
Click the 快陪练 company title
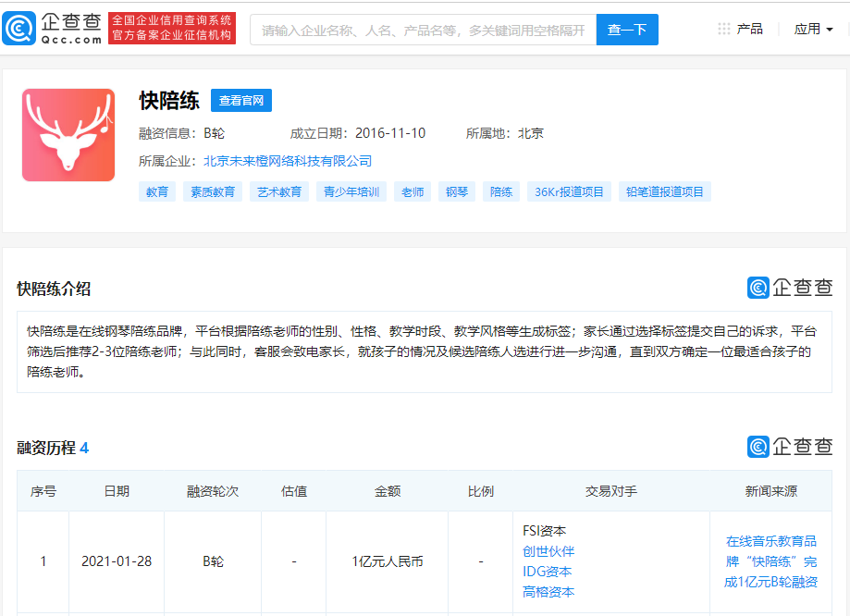pyautogui.click(x=169, y=101)
